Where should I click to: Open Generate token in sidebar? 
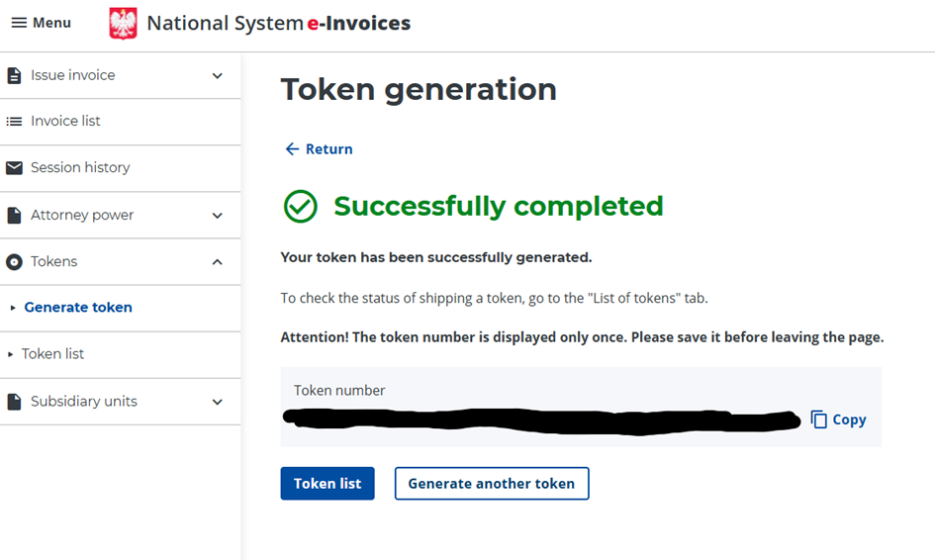(x=78, y=308)
